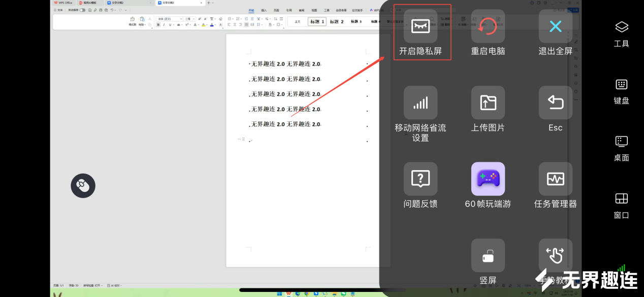
Task: Click the align left icon
Action: click(x=229, y=24)
